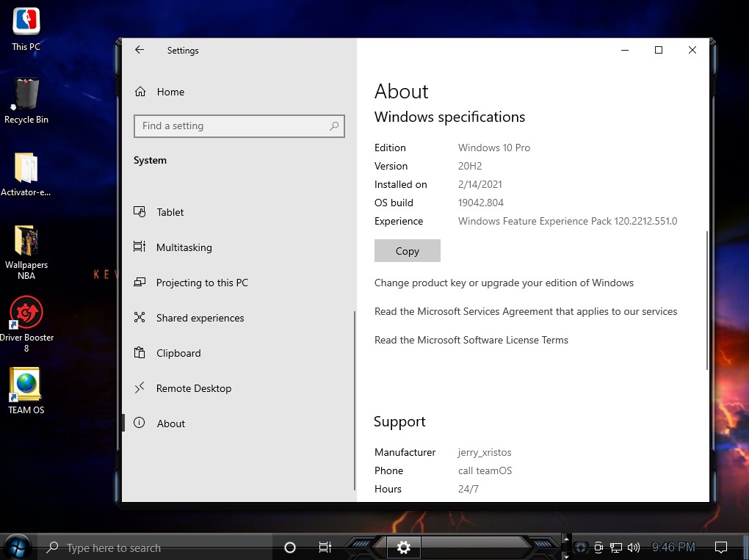Click the Find a setting search field
This screenshot has height=560, width=749.
[239, 126]
